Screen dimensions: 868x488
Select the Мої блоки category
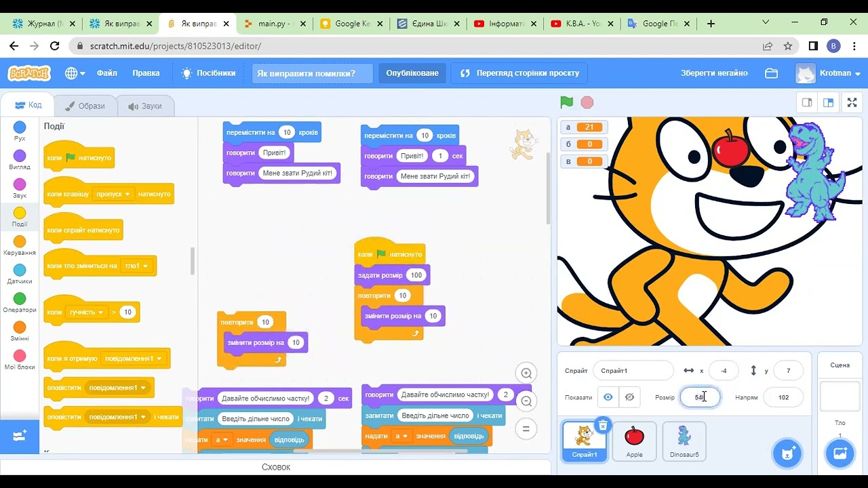(x=20, y=360)
